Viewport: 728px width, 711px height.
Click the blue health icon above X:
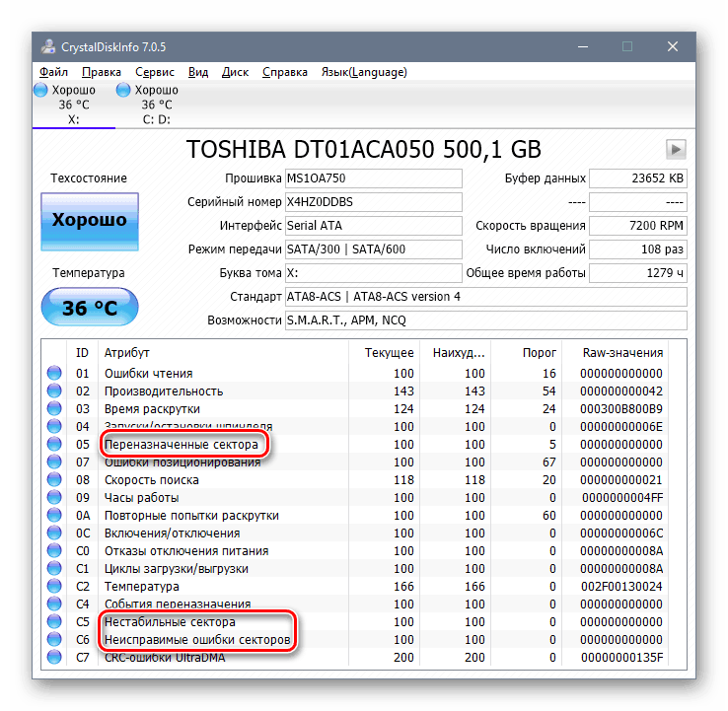(40, 90)
